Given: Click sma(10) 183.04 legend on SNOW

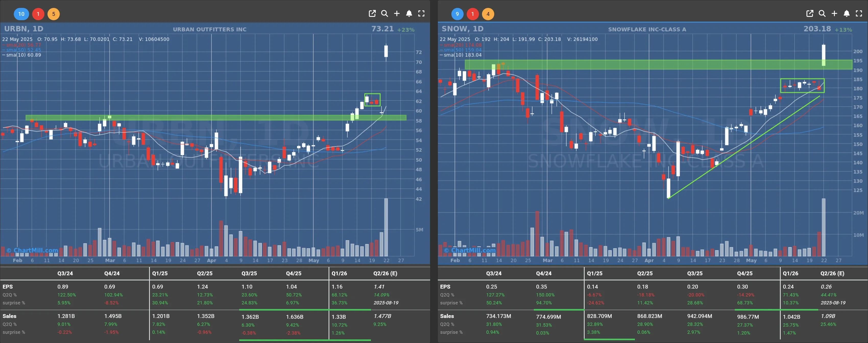Looking at the screenshot, I should coord(461,55).
